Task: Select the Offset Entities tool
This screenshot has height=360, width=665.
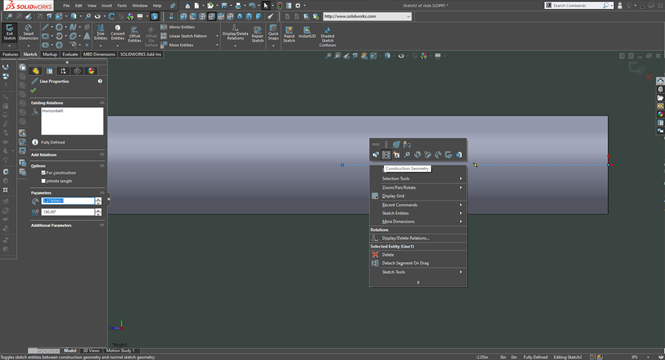Action: click(134, 35)
